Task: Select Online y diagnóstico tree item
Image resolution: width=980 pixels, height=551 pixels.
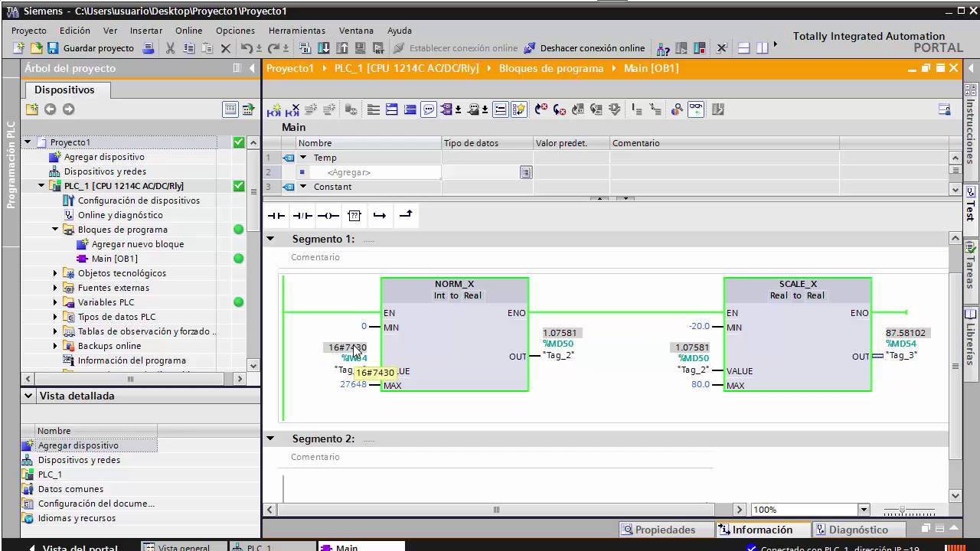Action: 120,215
